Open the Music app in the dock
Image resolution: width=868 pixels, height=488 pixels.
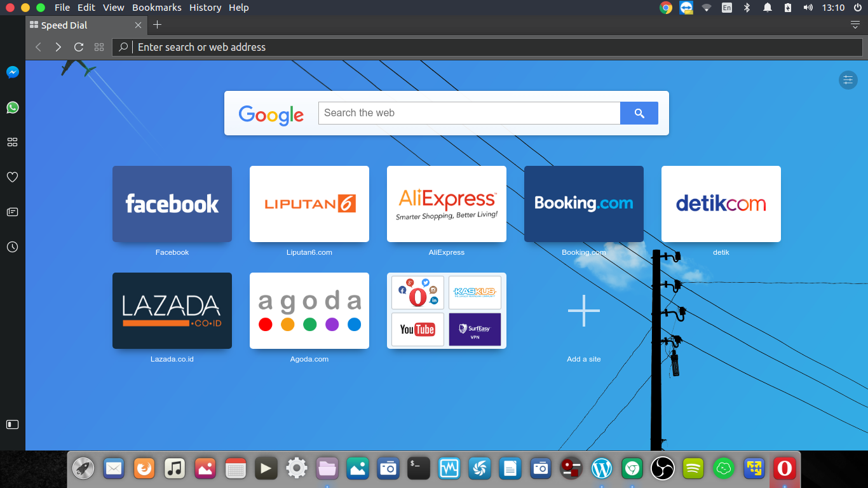175,469
